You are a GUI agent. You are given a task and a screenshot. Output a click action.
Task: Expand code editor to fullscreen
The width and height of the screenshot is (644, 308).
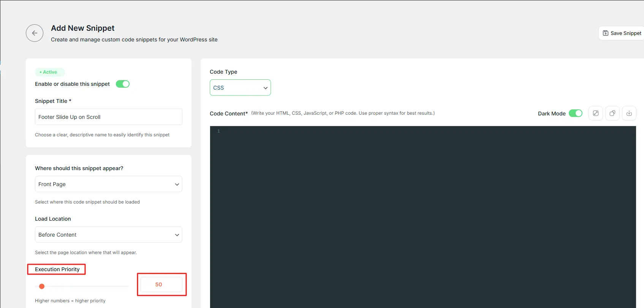(595, 113)
